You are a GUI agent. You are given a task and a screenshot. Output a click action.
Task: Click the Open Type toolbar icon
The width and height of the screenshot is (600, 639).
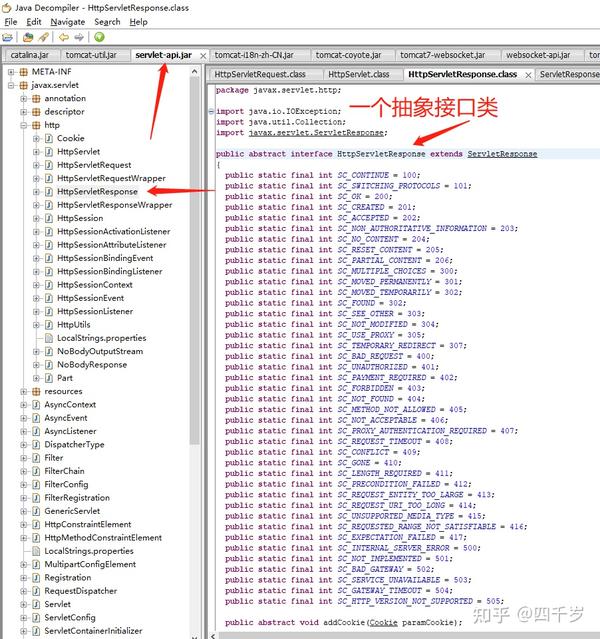pos(28,37)
